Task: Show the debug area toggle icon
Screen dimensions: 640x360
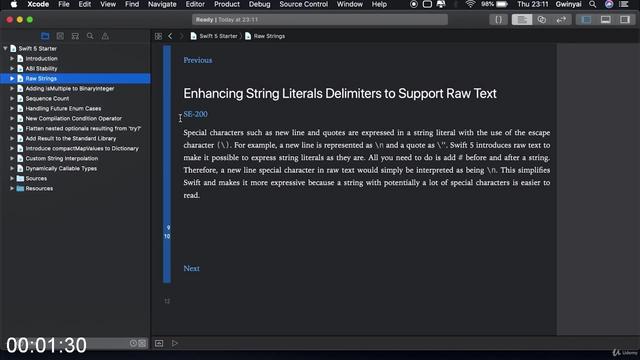Action: pyautogui.click(x=159, y=343)
